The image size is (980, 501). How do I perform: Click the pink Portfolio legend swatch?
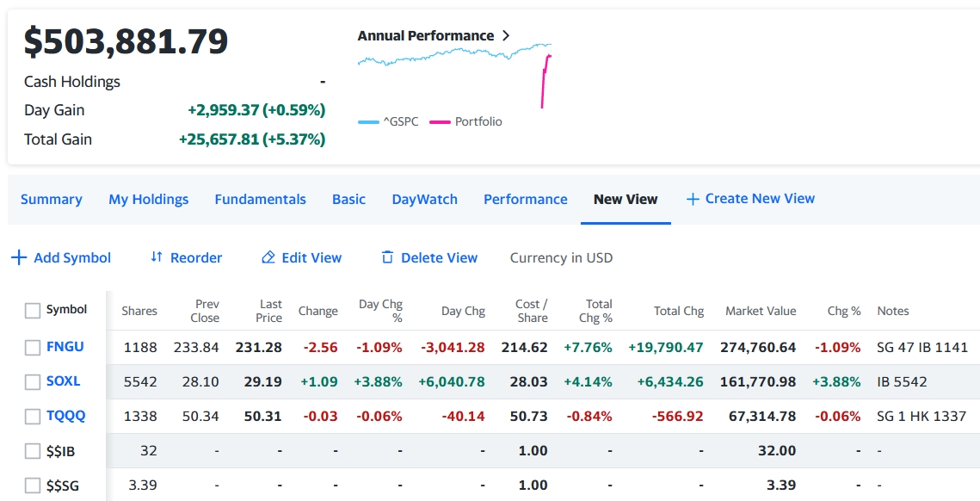pyautogui.click(x=440, y=122)
